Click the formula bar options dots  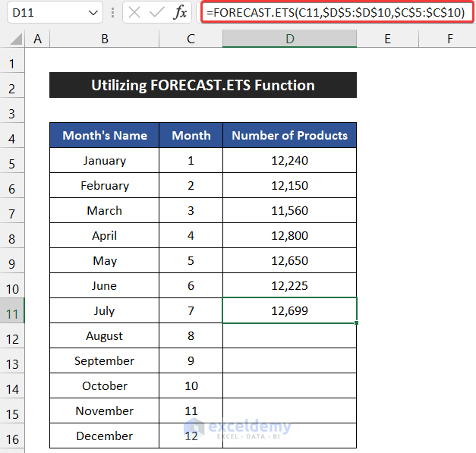[x=112, y=13]
